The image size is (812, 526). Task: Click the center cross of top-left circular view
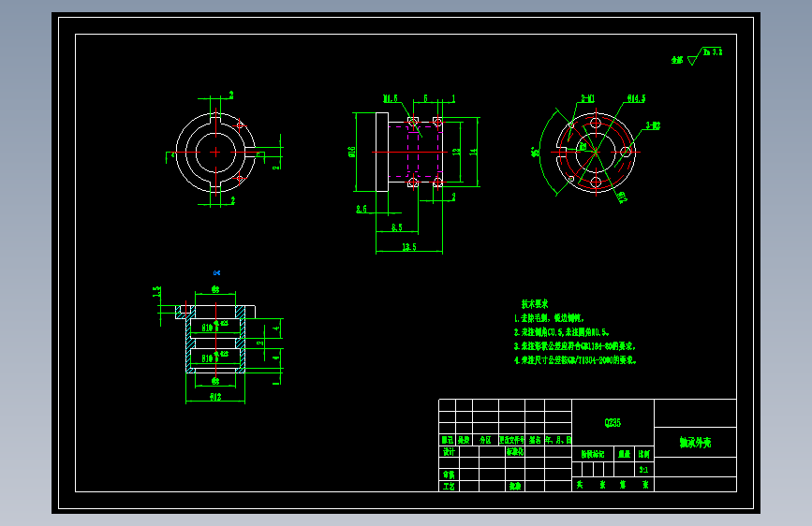pyautogui.click(x=215, y=153)
